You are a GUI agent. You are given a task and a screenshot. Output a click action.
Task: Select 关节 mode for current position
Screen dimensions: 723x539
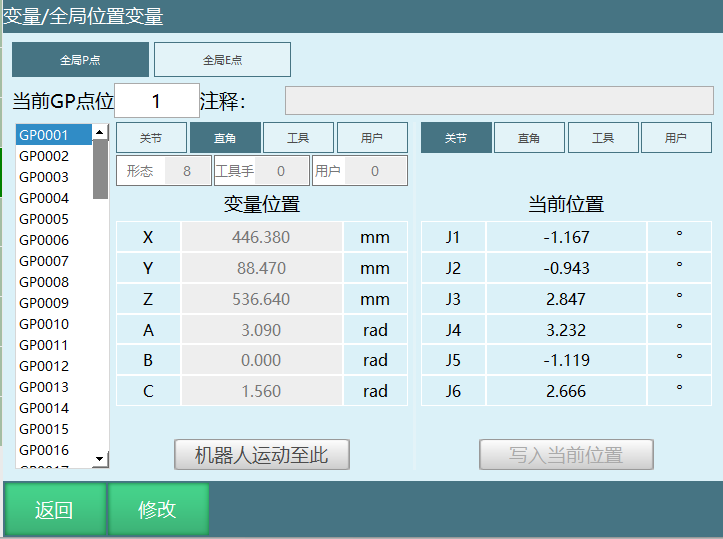click(x=456, y=138)
